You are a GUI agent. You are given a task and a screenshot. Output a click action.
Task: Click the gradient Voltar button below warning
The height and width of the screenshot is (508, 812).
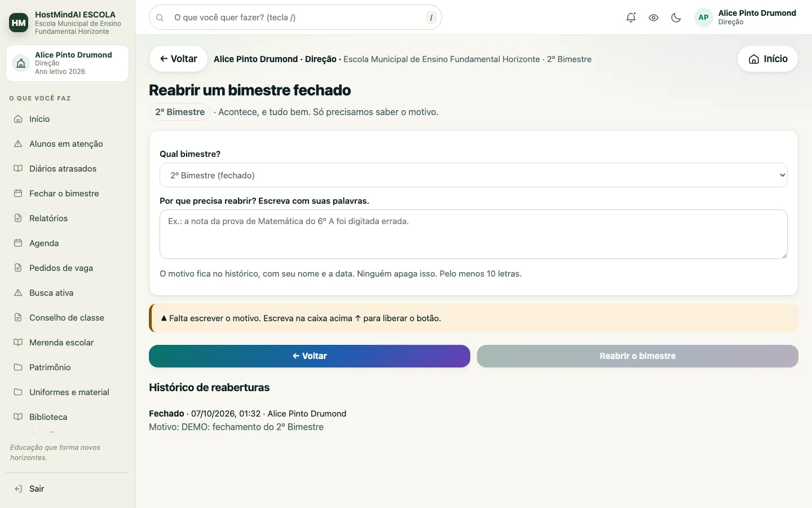coord(310,356)
